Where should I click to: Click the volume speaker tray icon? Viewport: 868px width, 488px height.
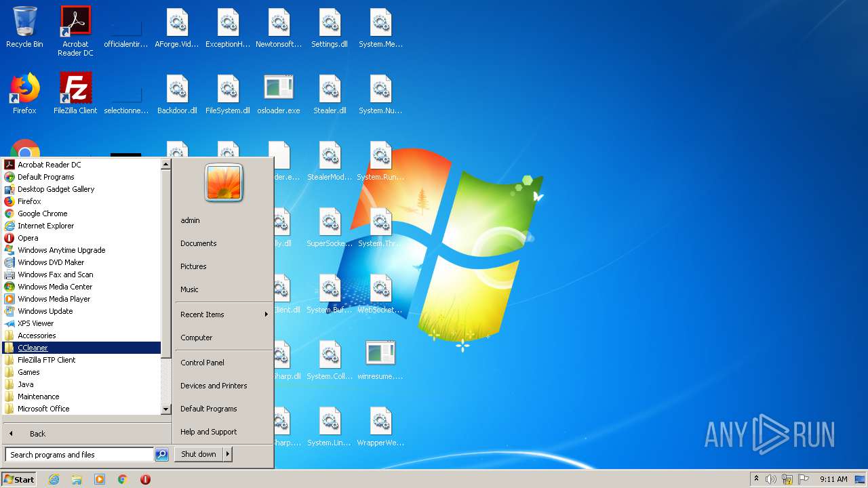(x=771, y=479)
